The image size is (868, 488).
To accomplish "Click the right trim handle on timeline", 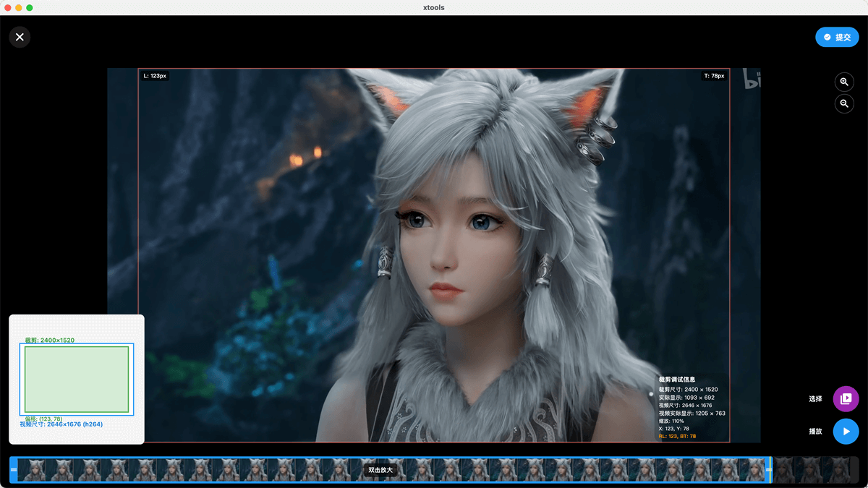I will pyautogui.click(x=768, y=470).
